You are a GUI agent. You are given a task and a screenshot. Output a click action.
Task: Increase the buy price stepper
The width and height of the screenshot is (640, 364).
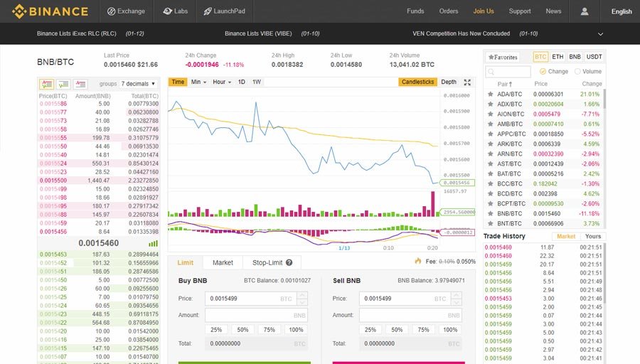302,295
